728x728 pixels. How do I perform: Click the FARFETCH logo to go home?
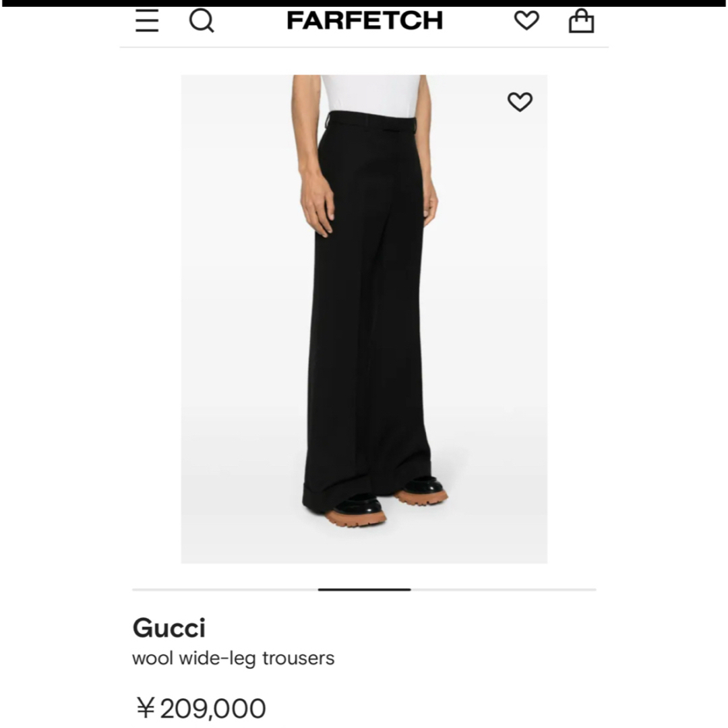pyautogui.click(x=365, y=21)
